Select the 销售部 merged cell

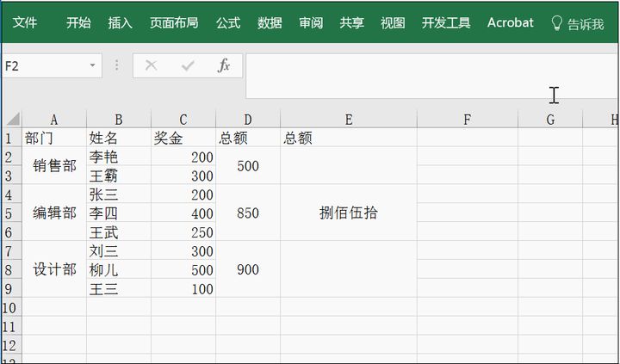(54, 166)
